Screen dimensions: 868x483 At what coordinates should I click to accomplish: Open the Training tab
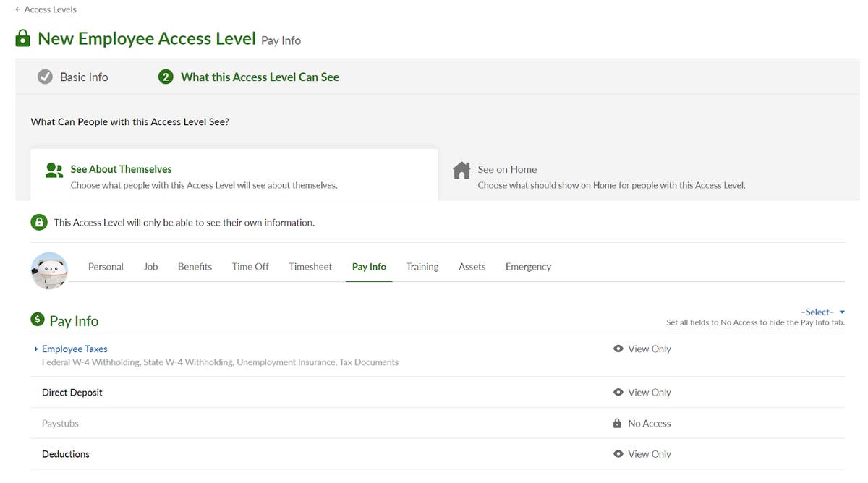[422, 266]
